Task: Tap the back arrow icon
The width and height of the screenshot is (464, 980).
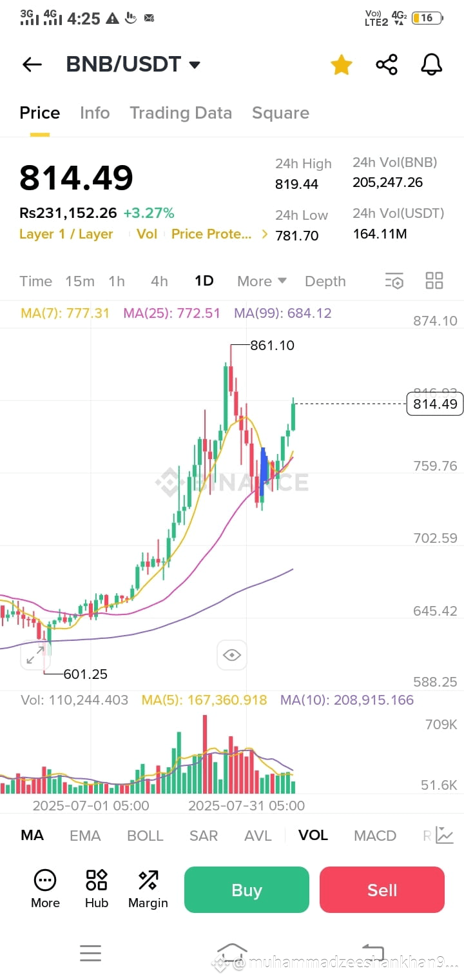Action: click(32, 64)
